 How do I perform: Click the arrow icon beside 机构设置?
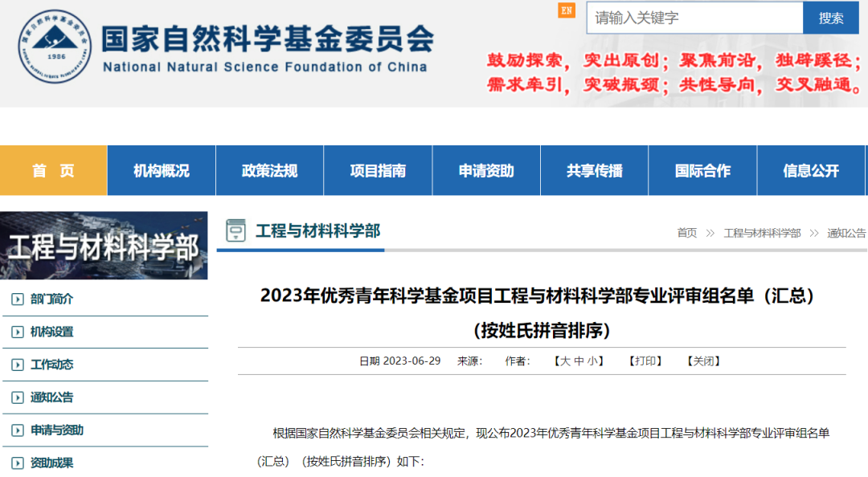[17, 332]
